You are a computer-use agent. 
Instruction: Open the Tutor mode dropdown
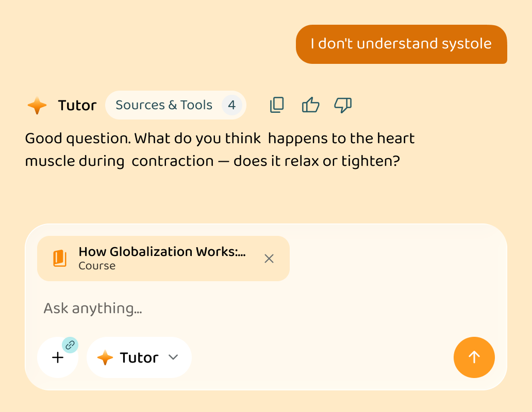(139, 357)
